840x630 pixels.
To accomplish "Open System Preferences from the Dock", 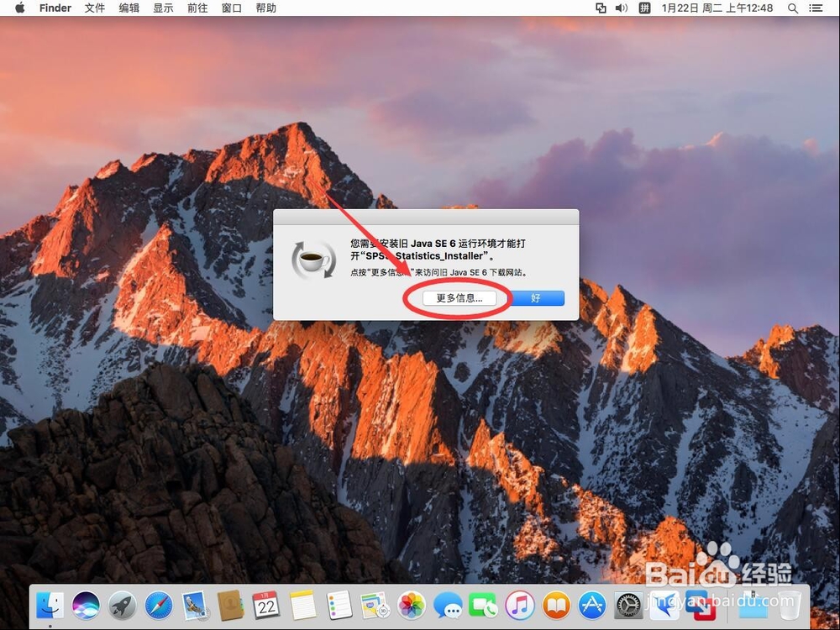I will (x=628, y=606).
